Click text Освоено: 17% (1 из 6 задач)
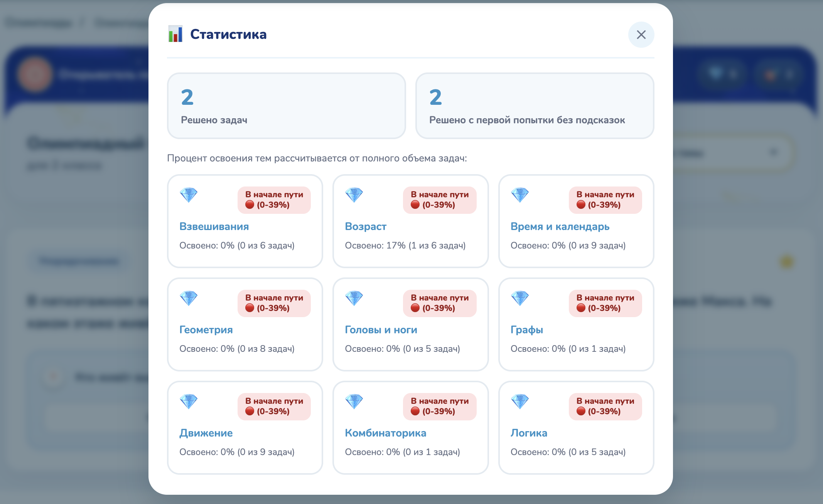823x504 pixels. pos(405,245)
